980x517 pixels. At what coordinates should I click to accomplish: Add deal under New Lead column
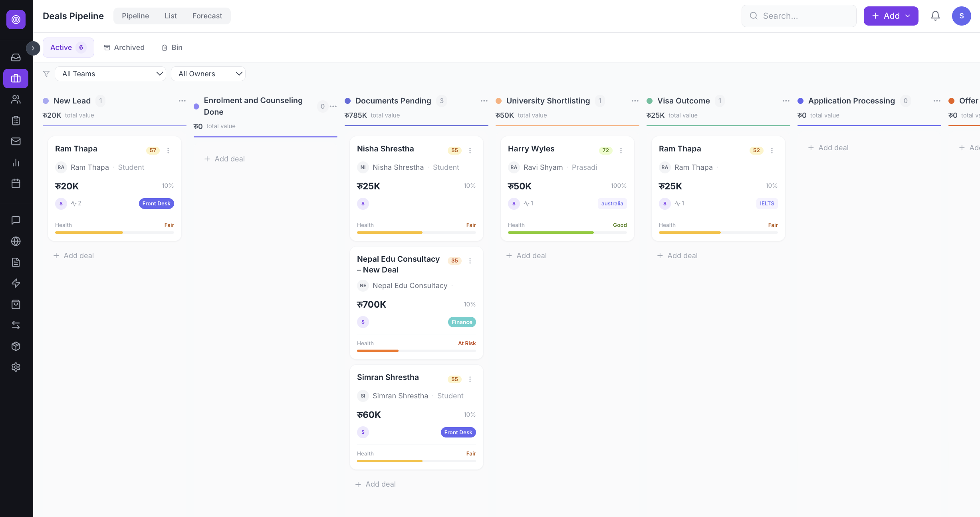click(73, 256)
